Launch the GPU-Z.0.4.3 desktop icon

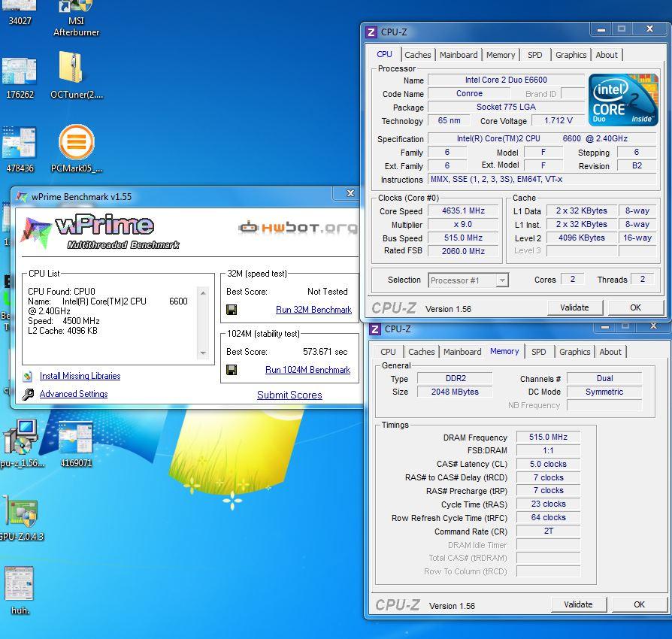coord(20,512)
